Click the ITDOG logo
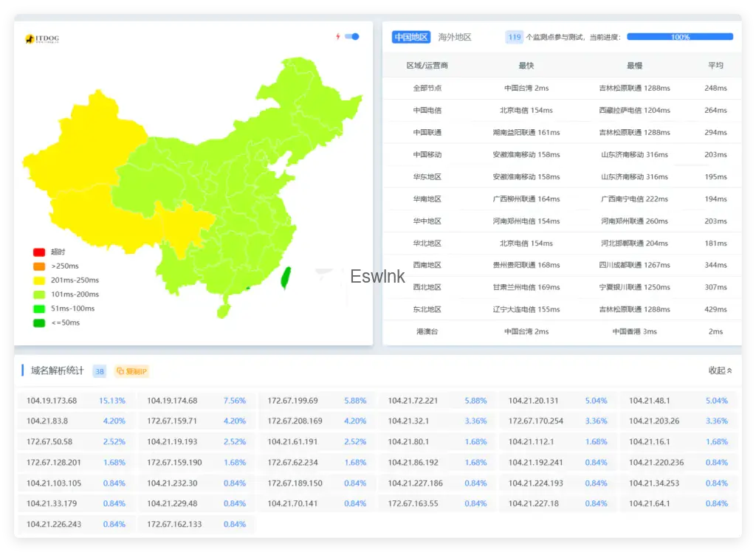Viewport: 756px width, 552px height. (42, 39)
